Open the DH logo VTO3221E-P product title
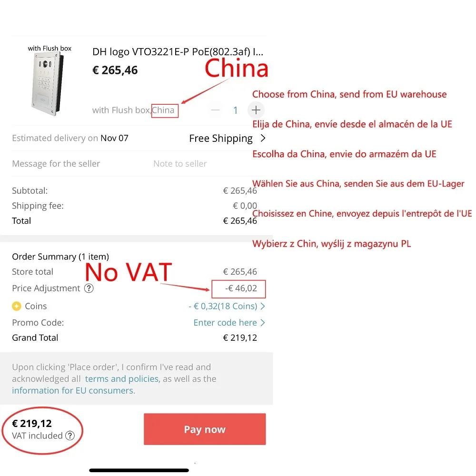The height and width of the screenshot is (476, 476). coord(178,52)
